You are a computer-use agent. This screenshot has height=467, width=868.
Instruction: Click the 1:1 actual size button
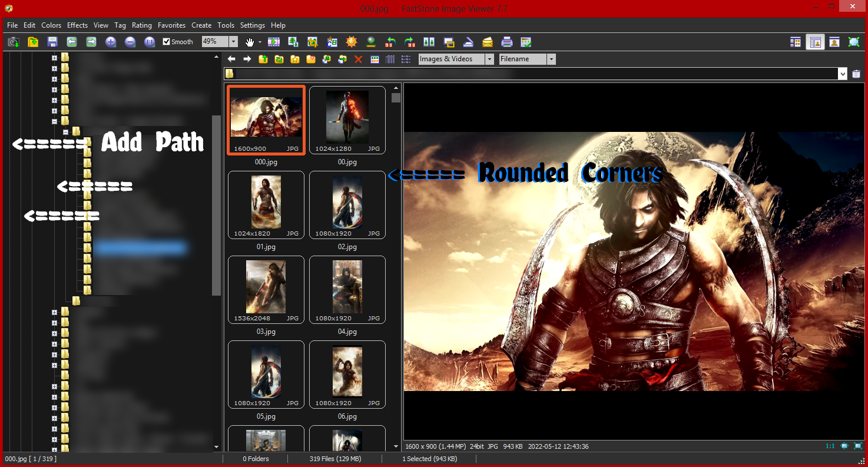[x=830, y=446]
